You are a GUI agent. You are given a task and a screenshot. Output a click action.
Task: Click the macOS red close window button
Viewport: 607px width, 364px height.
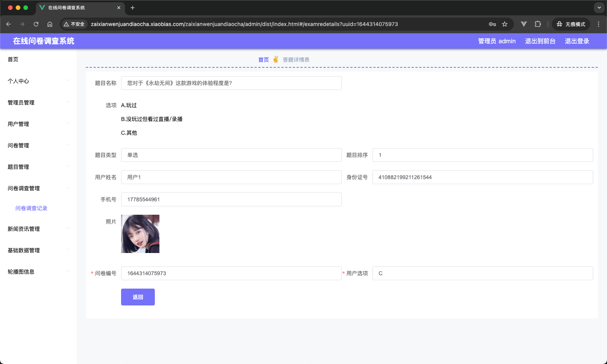10,8
